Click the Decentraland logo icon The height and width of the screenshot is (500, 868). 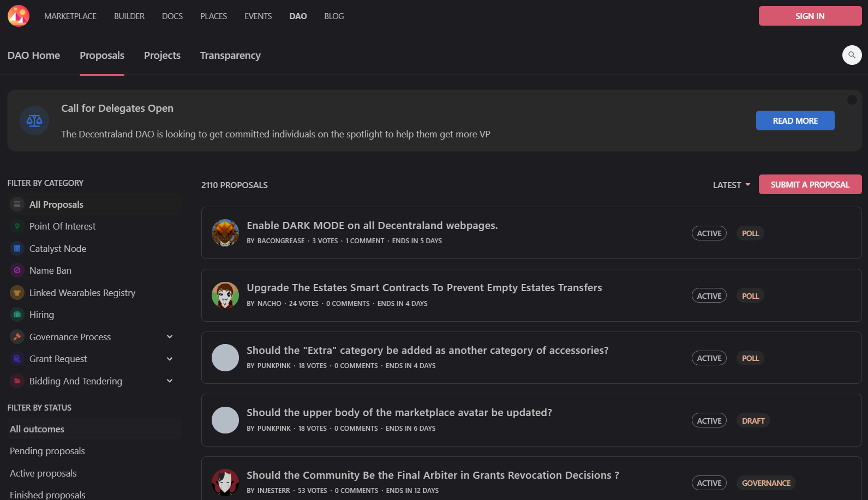tap(19, 16)
